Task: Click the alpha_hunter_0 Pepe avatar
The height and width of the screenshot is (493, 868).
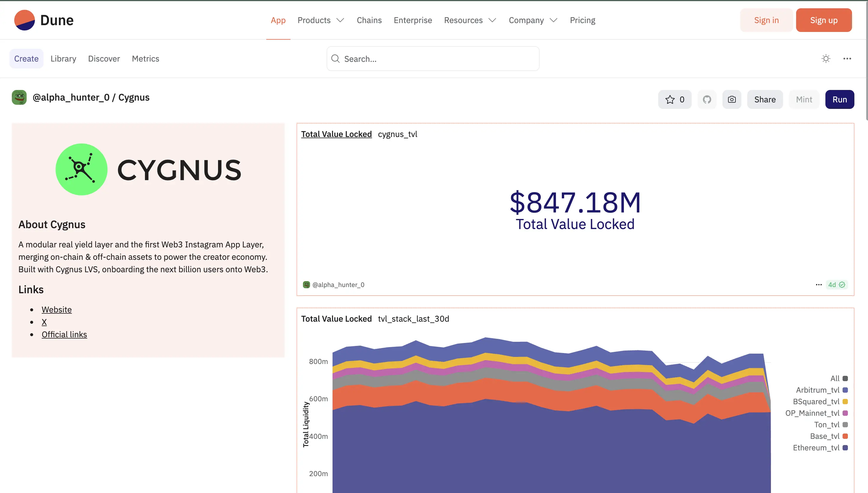Action: point(19,98)
